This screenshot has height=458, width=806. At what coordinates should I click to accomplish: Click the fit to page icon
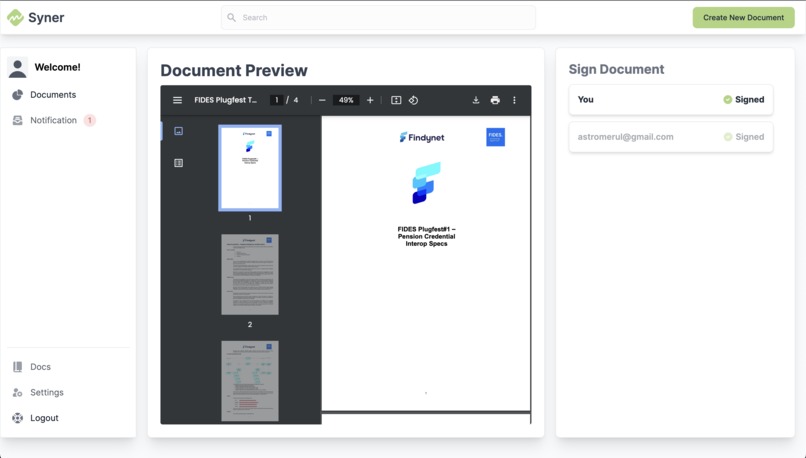(x=396, y=100)
